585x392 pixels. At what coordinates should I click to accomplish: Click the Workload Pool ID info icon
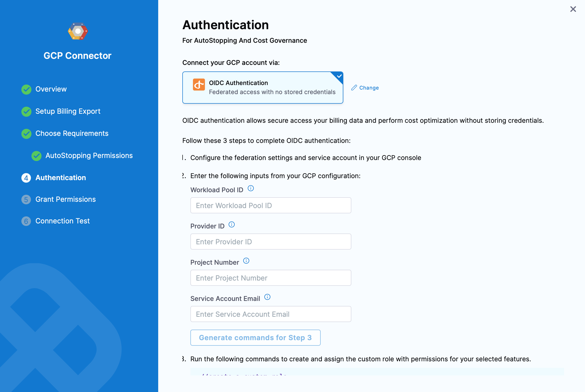pyautogui.click(x=251, y=188)
